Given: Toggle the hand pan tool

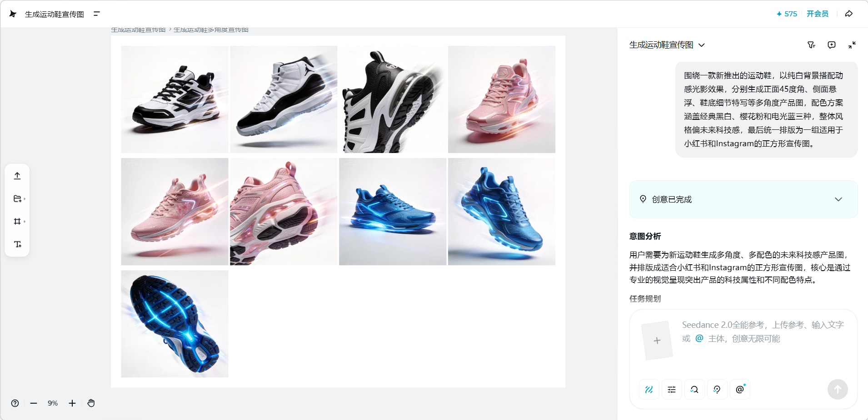Looking at the screenshot, I should (91, 403).
